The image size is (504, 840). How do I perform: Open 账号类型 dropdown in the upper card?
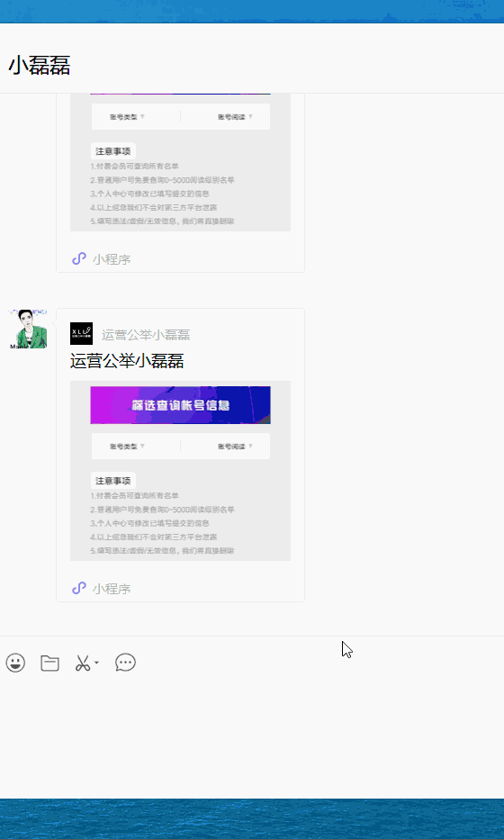tap(128, 117)
